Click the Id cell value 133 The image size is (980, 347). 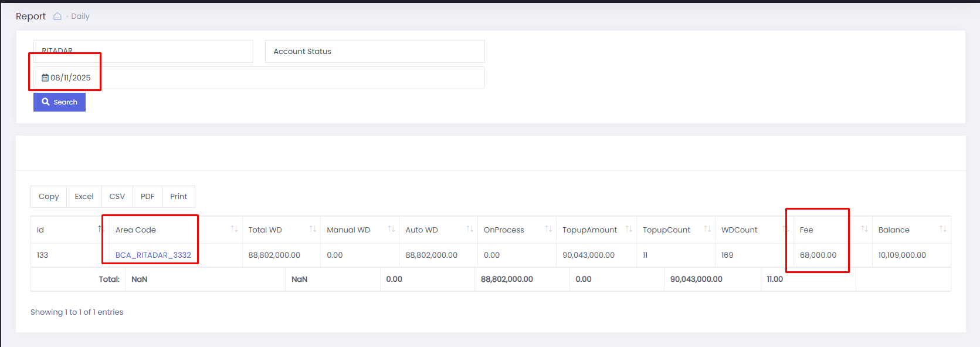(x=42, y=255)
